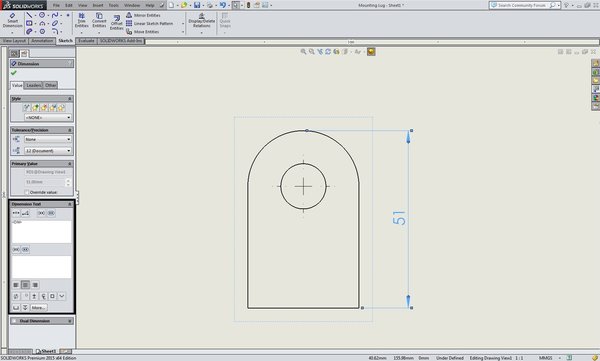The image size is (600, 361).
Task: Switch to the Leaders tab
Action: (x=34, y=85)
